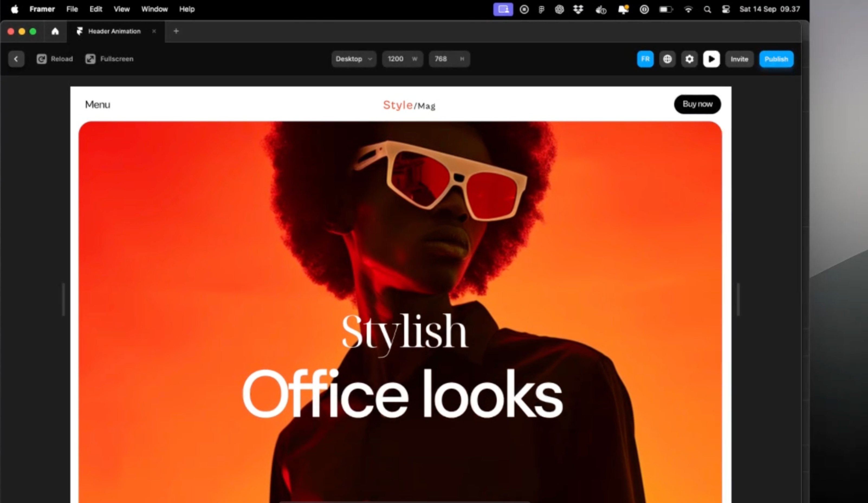Click the Invite button

click(739, 59)
